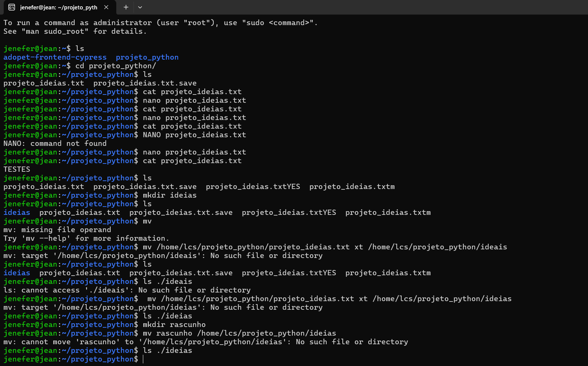Expand the new tab profile dropdown chevron
This screenshot has height=366, width=588.
[x=140, y=7]
